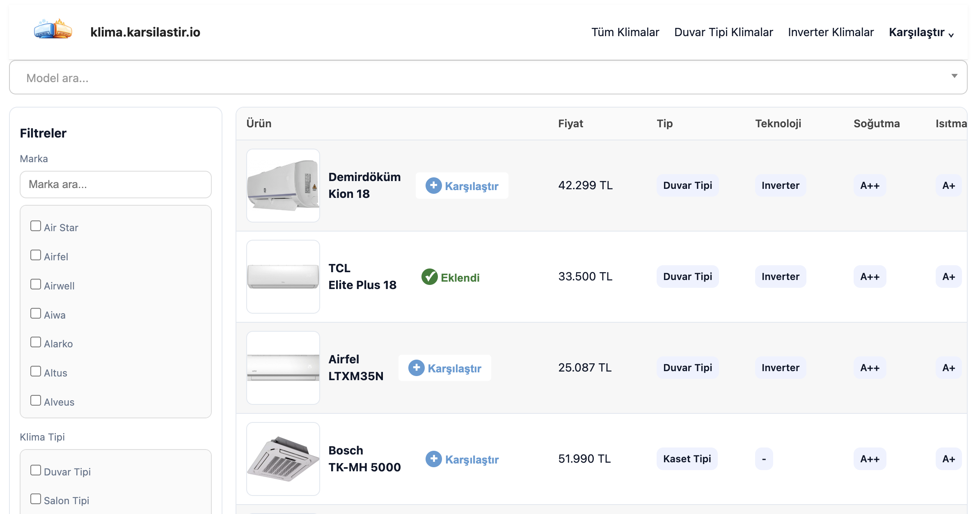Click the Inverter badge on Demirdöküm Kion 18
Viewport: 980px width, 514px height.
click(x=780, y=186)
